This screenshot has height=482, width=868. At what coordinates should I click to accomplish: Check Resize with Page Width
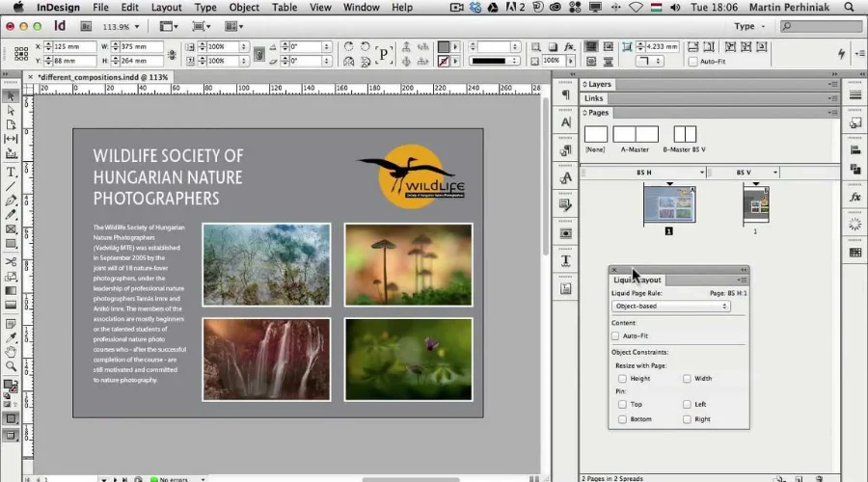687,379
